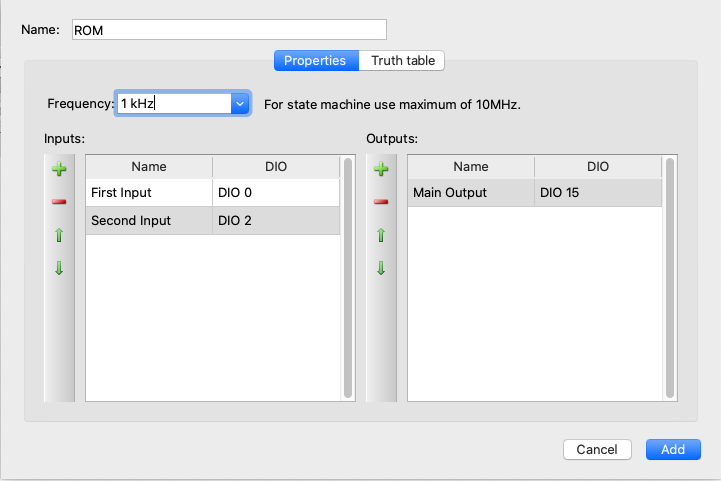Screen dimensions: 721x481
Task: Remove selected input with minus icon
Action: (59, 201)
